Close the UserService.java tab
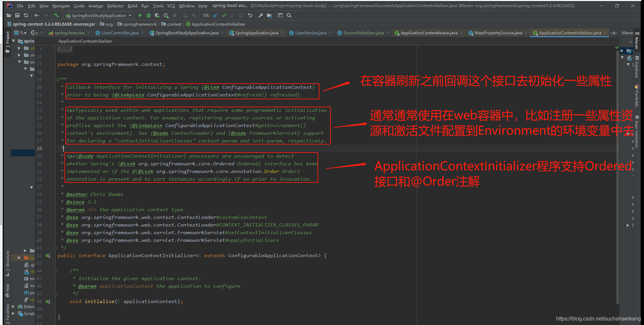Screen dimensions: 644x325 pos(330,33)
